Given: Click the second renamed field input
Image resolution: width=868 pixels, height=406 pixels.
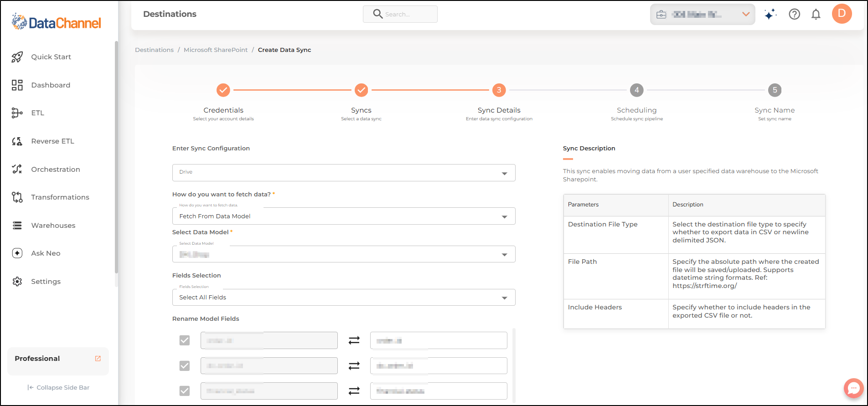Looking at the screenshot, I should [439, 366].
